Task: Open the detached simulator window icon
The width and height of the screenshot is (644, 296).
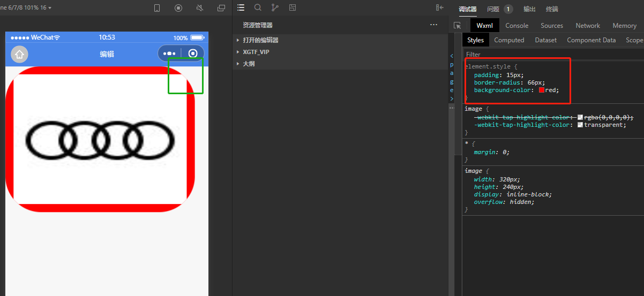Action: pyautogui.click(x=221, y=8)
